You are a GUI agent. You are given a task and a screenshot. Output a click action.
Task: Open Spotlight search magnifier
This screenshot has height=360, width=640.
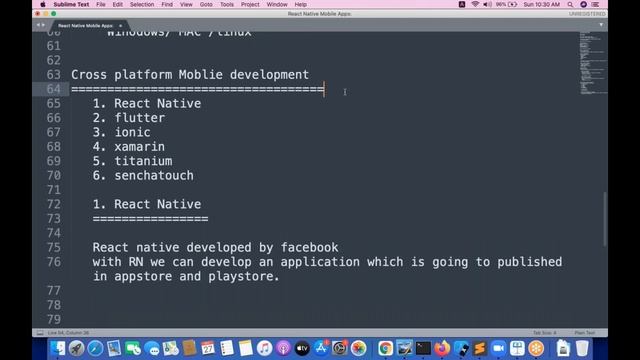tap(570, 4)
